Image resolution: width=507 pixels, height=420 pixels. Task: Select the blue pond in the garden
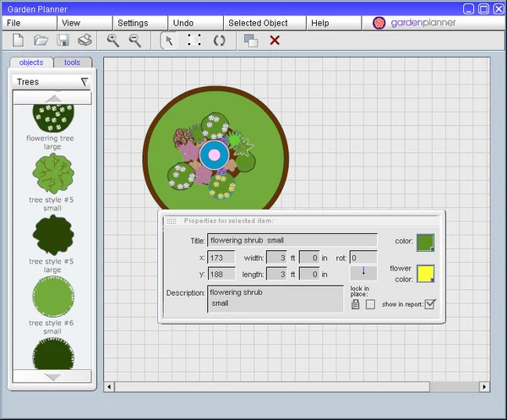point(214,155)
